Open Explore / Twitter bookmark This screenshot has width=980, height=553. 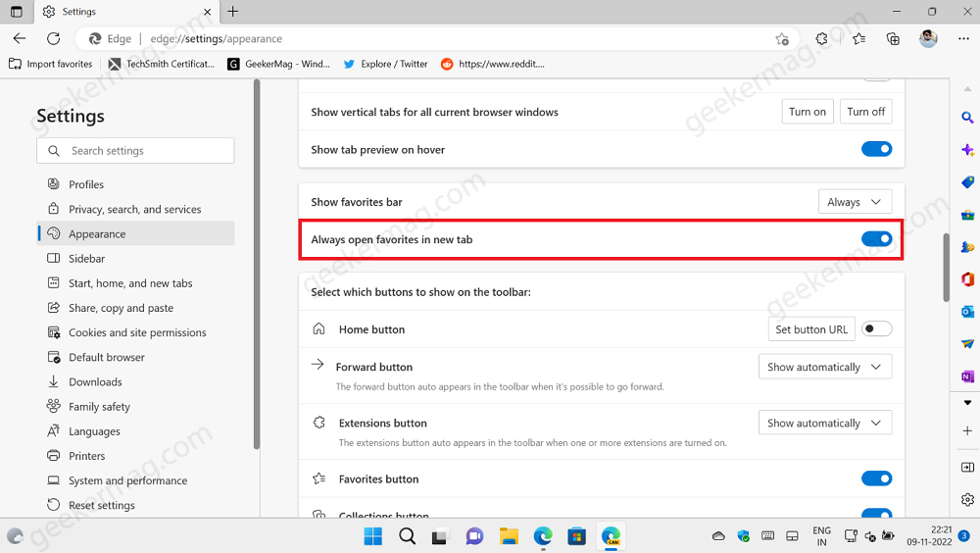[x=385, y=64]
